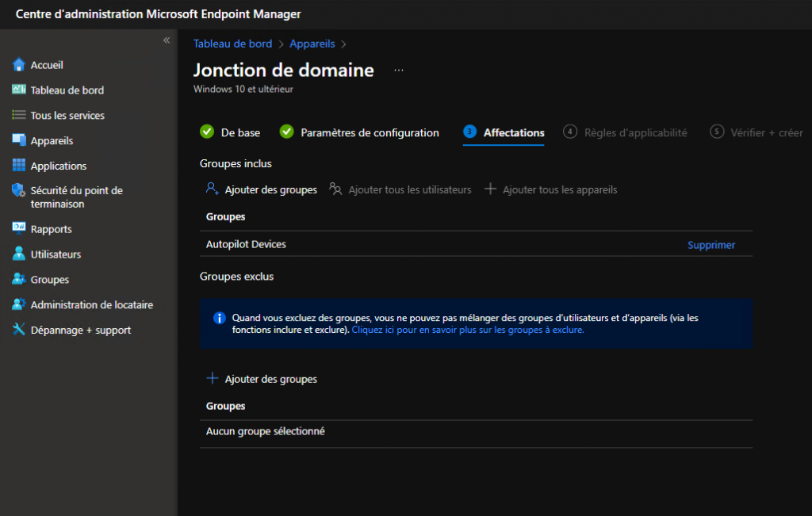The height and width of the screenshot is (516, 812).
Task: Click the Accueil home icon
Action: tap(19, 65)
